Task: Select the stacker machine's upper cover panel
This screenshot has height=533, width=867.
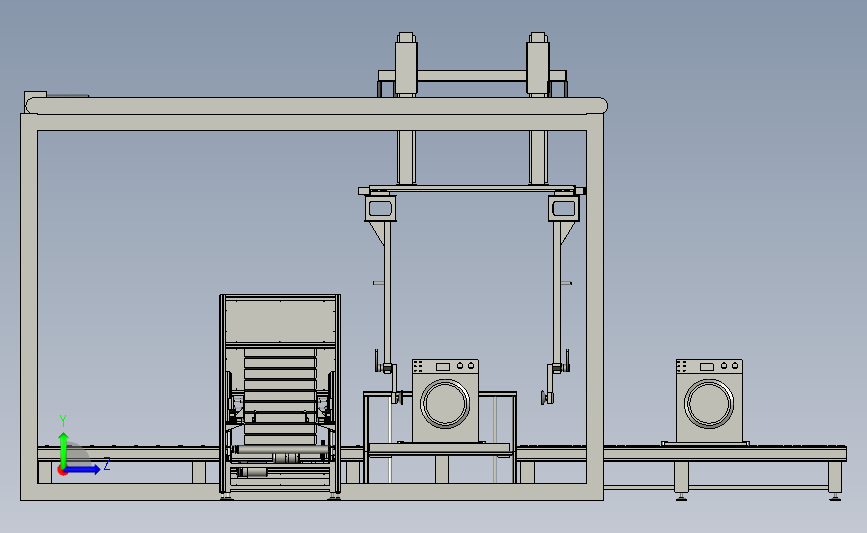Action: point(280,321)
